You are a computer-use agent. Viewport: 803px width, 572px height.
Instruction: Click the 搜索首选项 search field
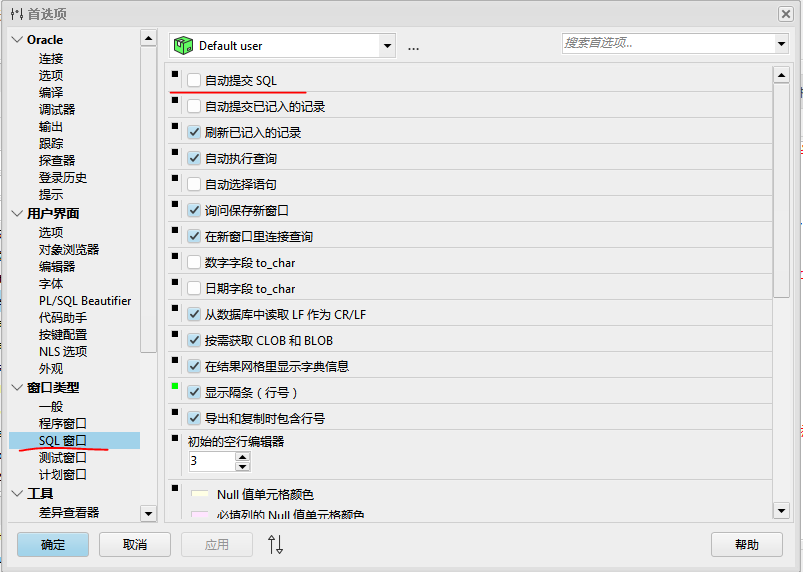tap(665, 43)
